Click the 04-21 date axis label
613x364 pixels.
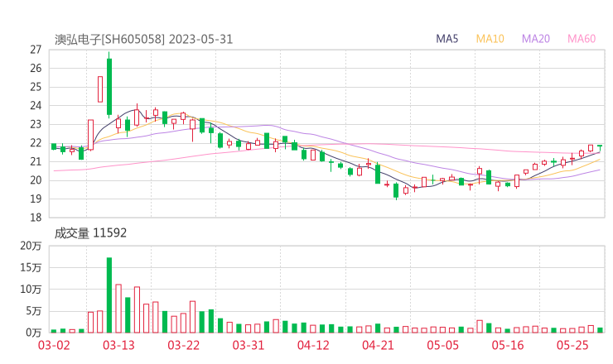click(378, 345)
